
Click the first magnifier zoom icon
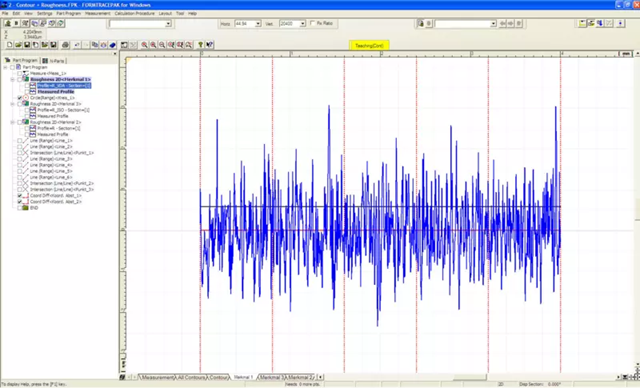coord(144,45)
